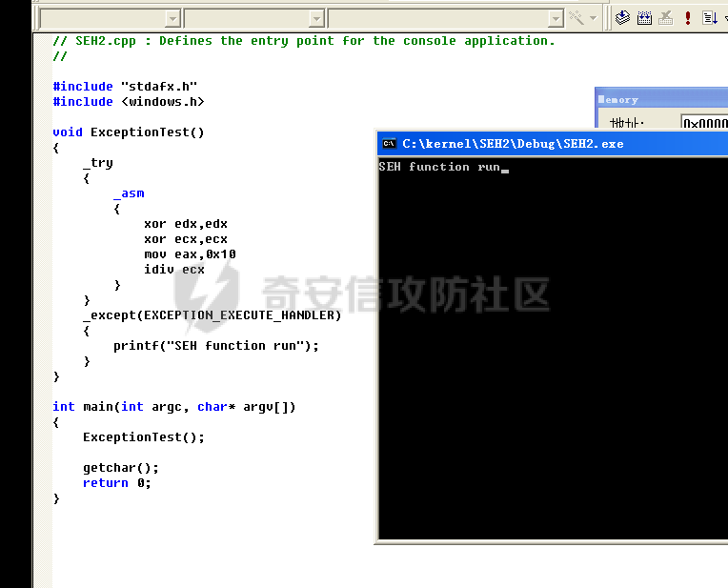This screenshot has width=728, height=588.
Task: Click the Compile toolbar icon
Action: [x=622, y=18]
